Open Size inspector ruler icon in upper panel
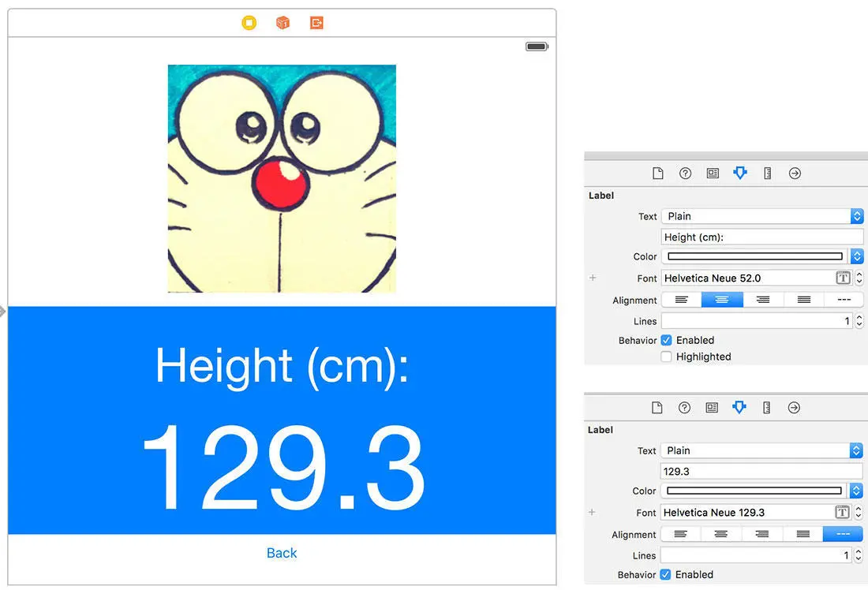Viewport: 868px width, 590px height. (767, 174)
